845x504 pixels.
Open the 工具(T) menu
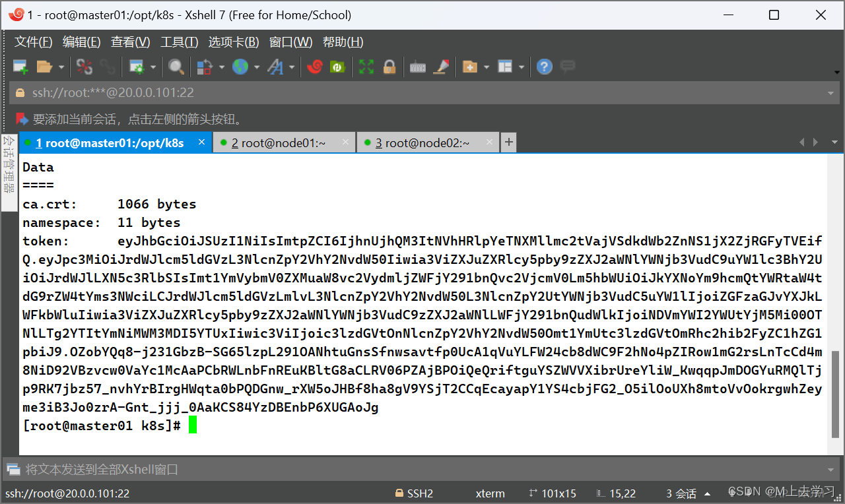(x=180, y=42)
